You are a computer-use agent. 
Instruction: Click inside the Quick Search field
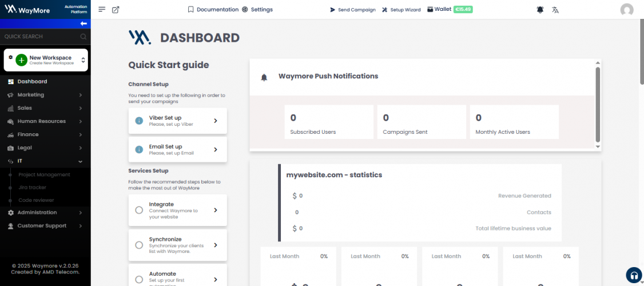pyautogui.click(x=45, y=37)
